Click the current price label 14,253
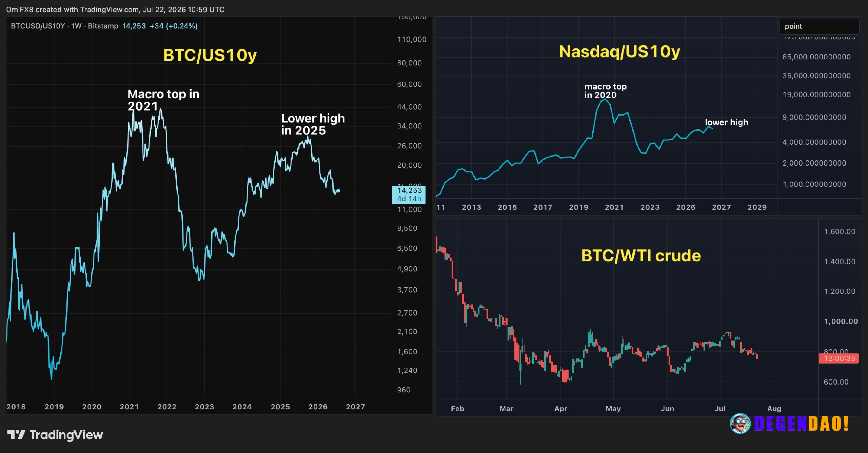868x453 pixels. (134, 26)
